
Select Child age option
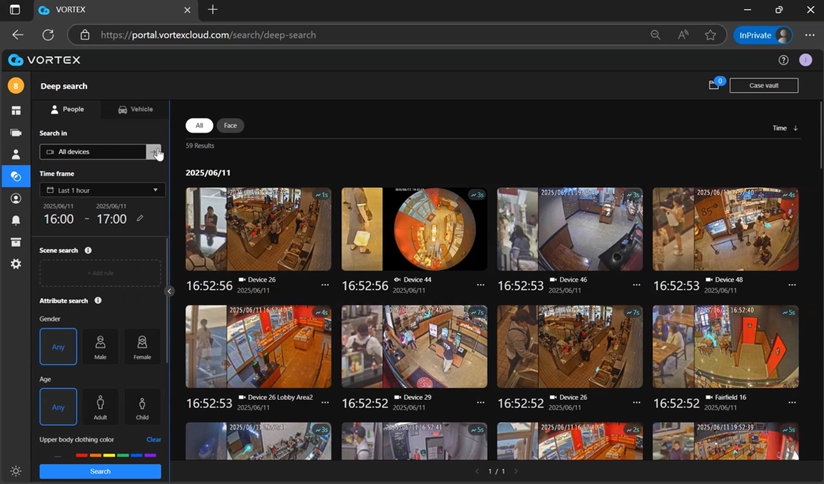click(x=142, y=406)
